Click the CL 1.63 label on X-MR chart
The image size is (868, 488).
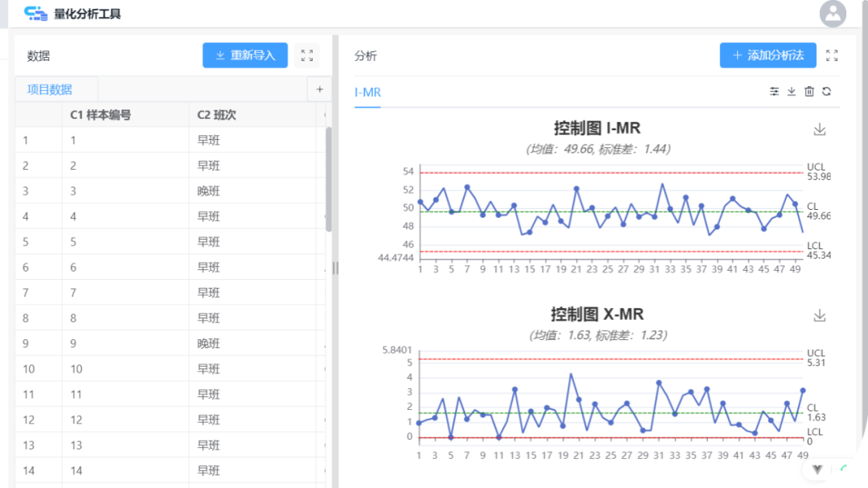pyautogui.click(x=816, y=412)
